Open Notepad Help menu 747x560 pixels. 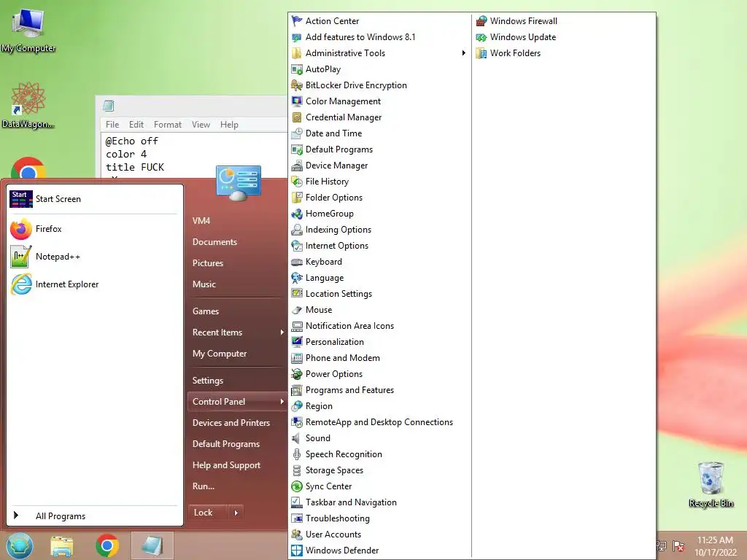click(x=229, y=125)
